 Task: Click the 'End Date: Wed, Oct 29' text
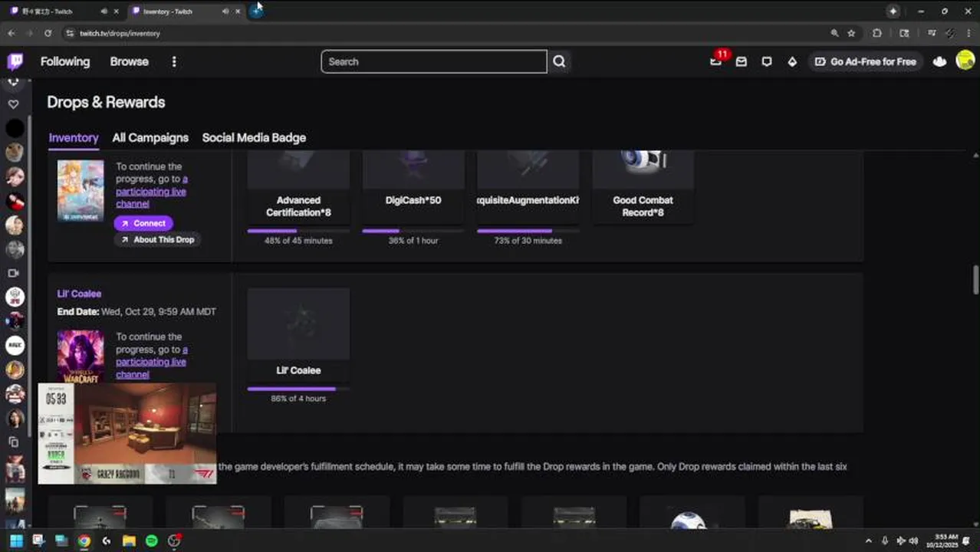[136, 311]
